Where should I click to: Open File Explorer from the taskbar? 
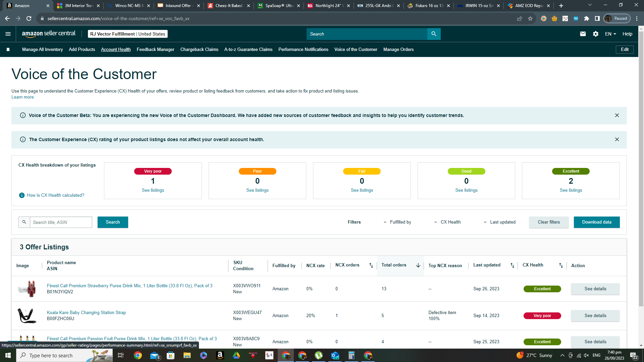click(x=187, y=355)
